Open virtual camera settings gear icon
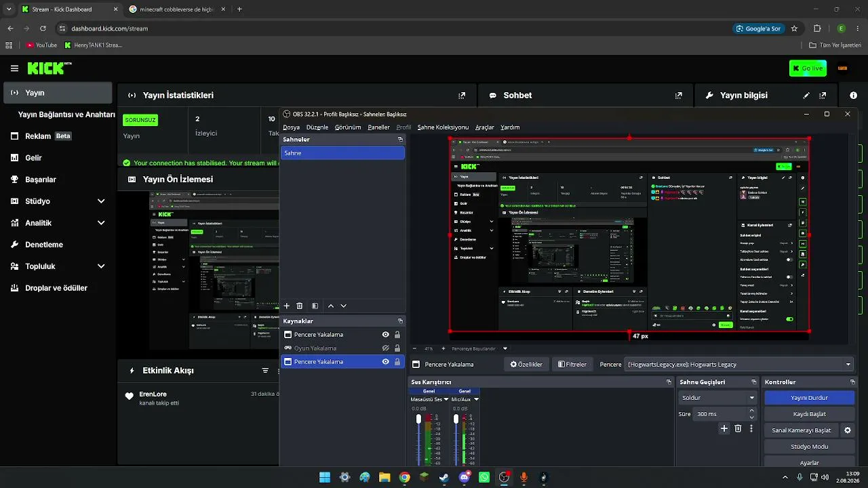Image resolution: width=868 pixels, height=488 pixels. click(x=847, y=430)
